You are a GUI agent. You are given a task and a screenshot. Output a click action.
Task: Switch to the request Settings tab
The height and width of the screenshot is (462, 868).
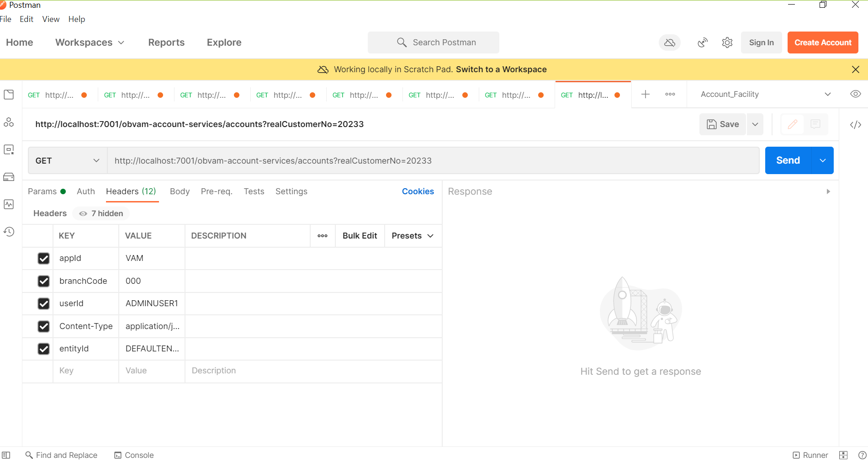point(291,191)
